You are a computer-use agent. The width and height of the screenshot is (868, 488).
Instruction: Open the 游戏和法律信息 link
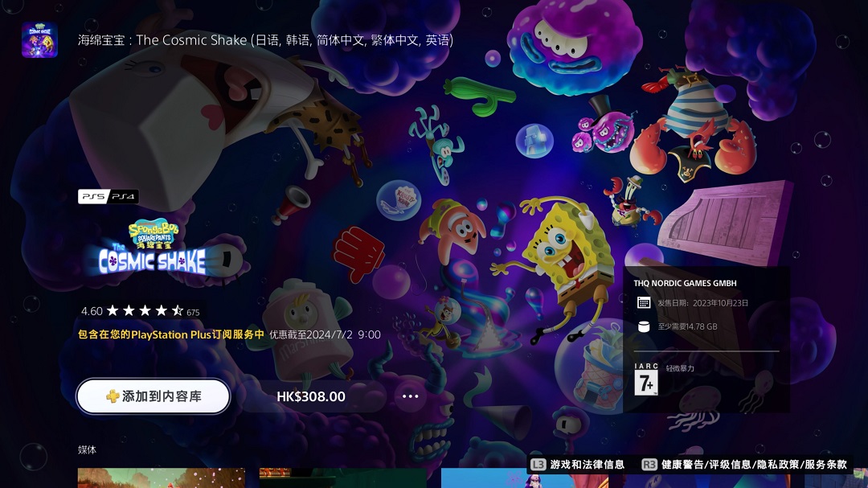click(x=588, y=465)
